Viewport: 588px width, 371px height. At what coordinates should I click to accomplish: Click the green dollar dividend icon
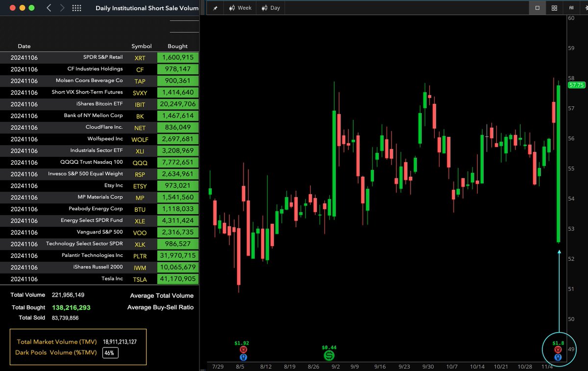328,355
